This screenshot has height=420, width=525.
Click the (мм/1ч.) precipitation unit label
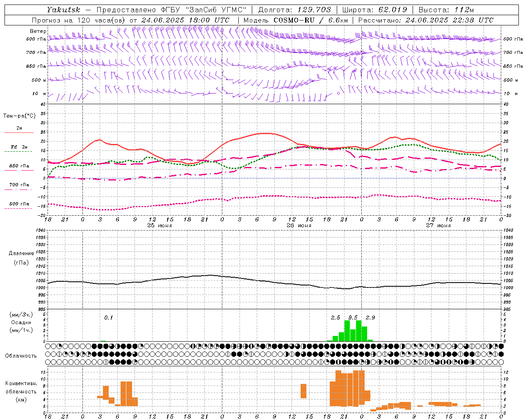[21, 330]
